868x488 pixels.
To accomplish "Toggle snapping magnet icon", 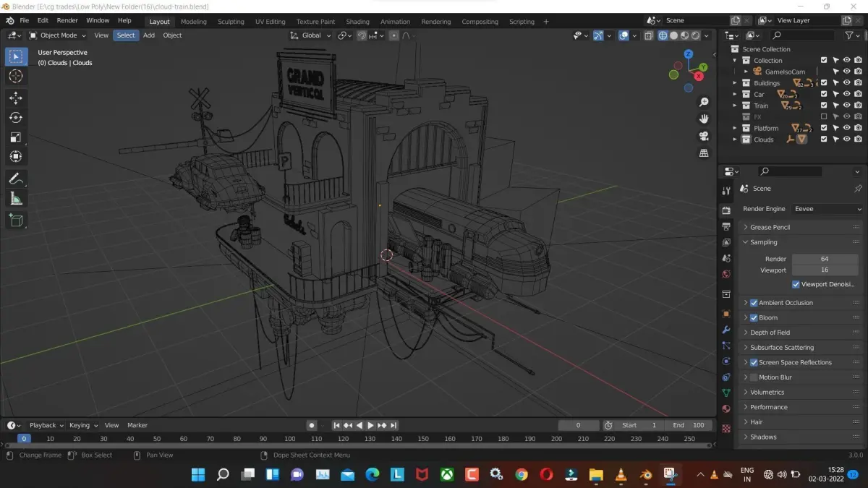I will (362, 35).
